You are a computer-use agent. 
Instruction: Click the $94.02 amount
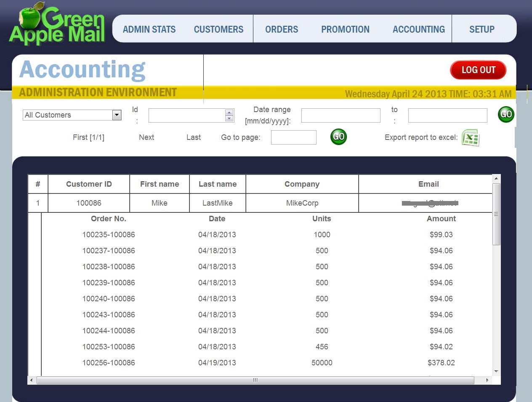[x=441, y=347]
